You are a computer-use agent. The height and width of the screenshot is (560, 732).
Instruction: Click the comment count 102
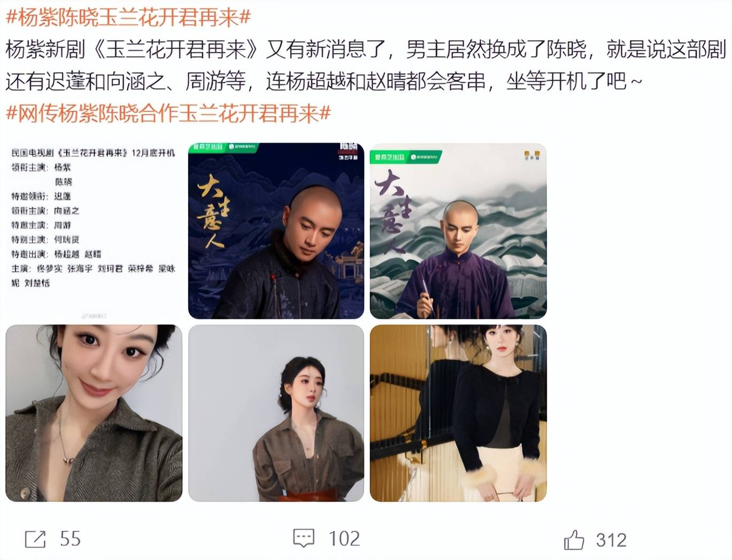(344, 539)
